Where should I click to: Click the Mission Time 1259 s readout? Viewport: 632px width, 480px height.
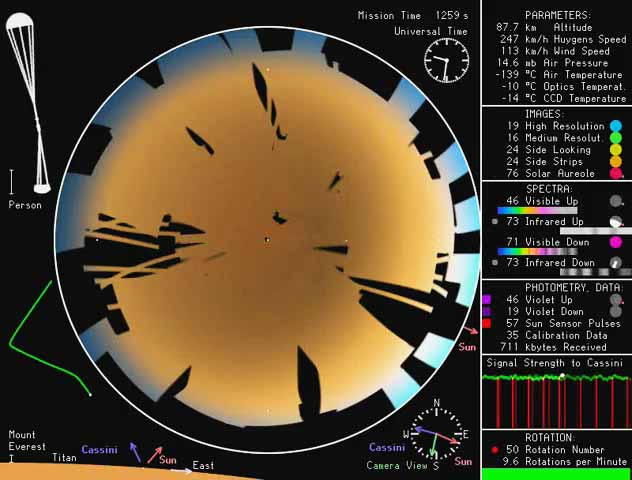pos(413,16)
